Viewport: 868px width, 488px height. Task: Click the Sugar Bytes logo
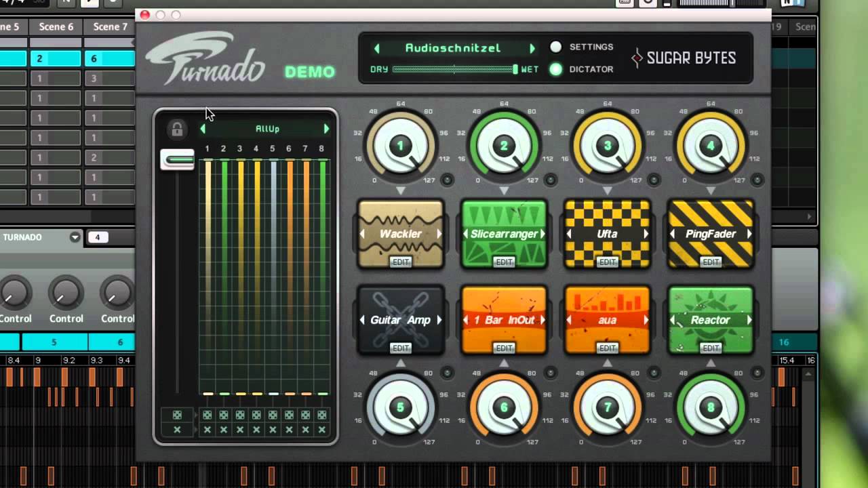tap(684, 58)
